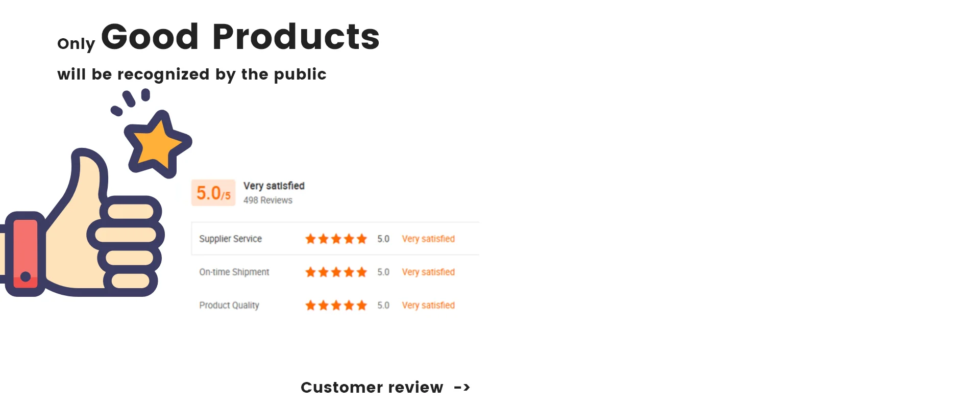
Task: Click the 5.0/5 orange score badge
Action: point(213,193)
